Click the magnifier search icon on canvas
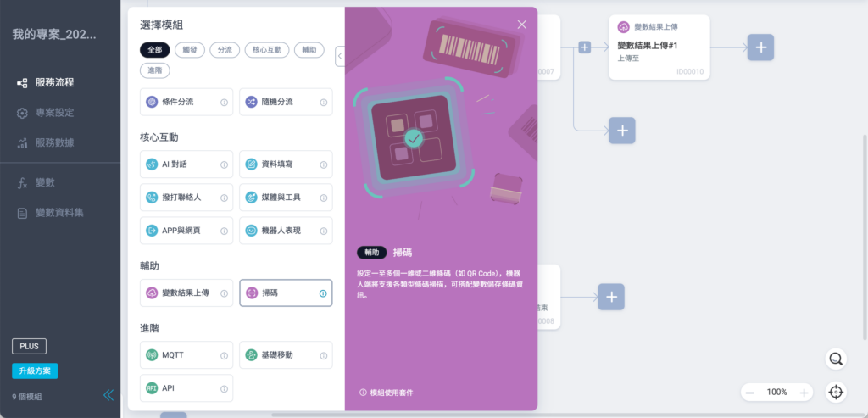This screenshot has height=418, width=868. pos(835,359)
